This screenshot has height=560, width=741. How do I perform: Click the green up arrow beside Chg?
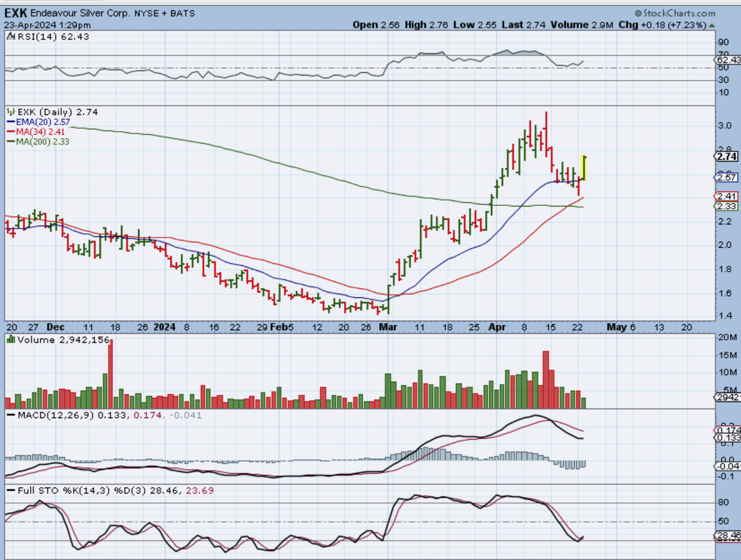pos(712,25)
